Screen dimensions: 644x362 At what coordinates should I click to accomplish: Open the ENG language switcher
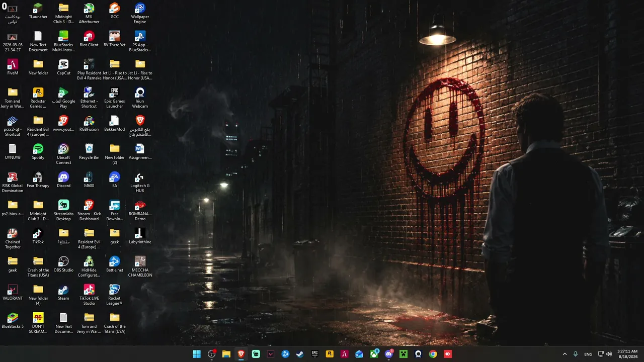(588, 354)
